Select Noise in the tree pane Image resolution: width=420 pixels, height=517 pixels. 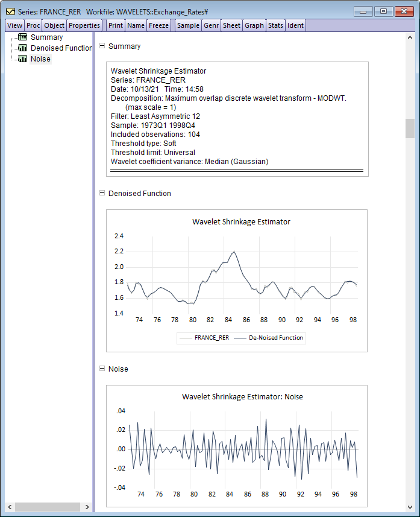(40, 59)
